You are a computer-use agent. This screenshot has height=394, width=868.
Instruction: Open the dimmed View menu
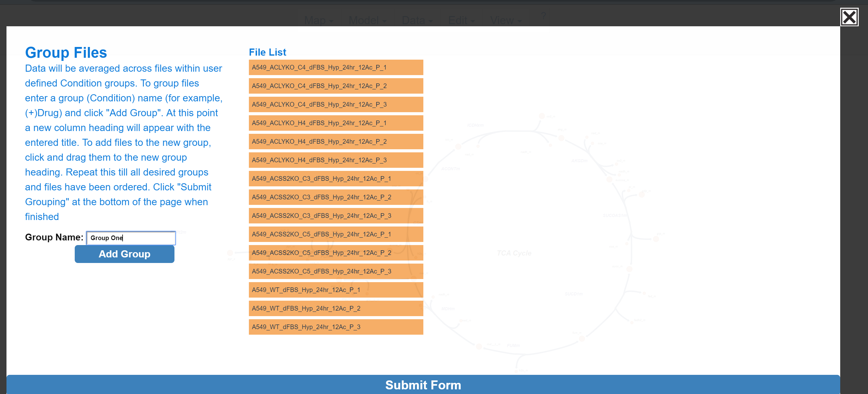click(505, 20)
